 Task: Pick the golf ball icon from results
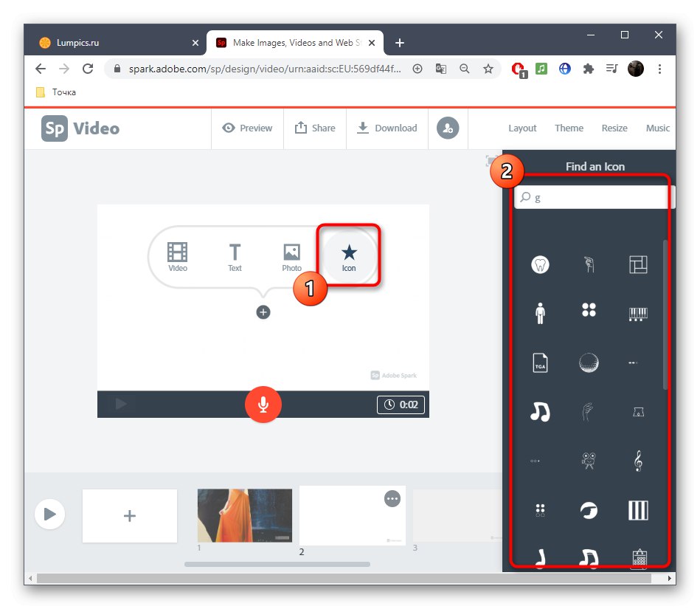(589, 362)
